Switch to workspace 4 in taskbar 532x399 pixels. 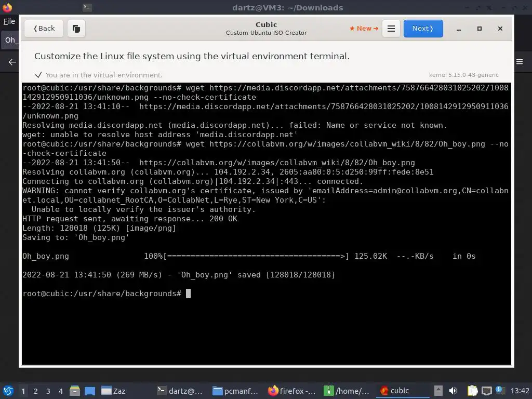[x=61, y=391]
